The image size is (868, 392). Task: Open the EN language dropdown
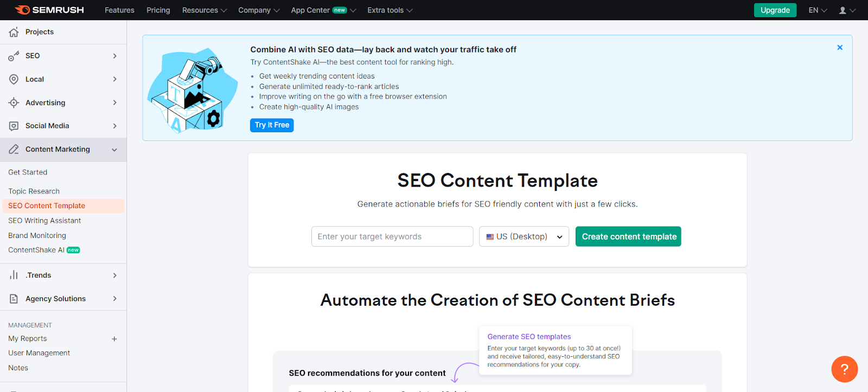[818, 10]
